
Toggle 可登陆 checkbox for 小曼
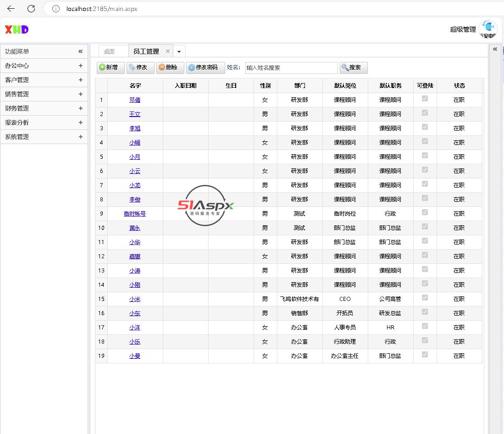click(x=425, y=355)
